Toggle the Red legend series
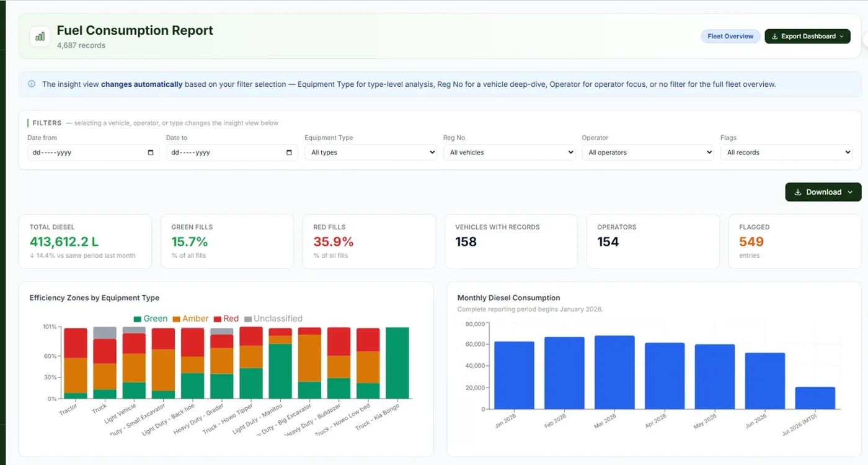The height and width of the screenshot is (465, 868). [x=226, y=319]
